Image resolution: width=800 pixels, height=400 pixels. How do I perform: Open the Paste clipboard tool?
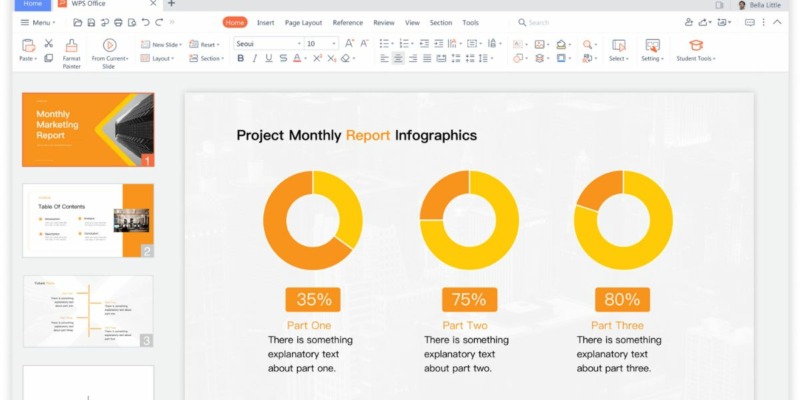coord(28,50)
